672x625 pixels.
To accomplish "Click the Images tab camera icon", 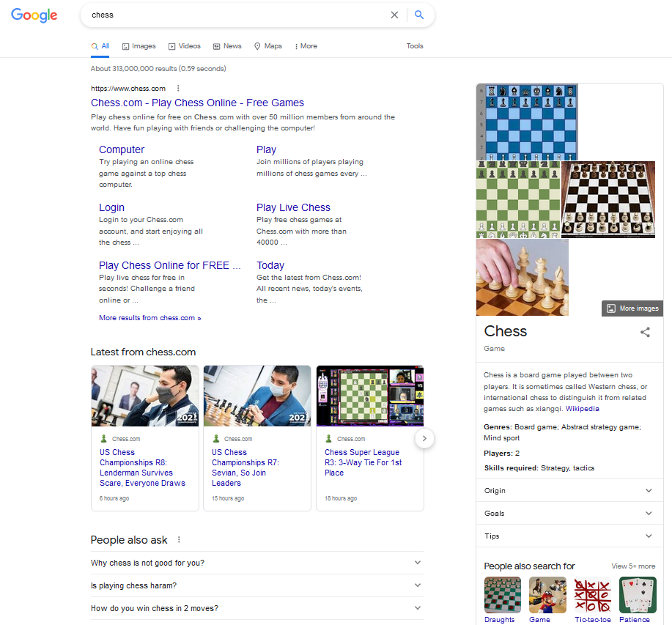I will 125,45.
